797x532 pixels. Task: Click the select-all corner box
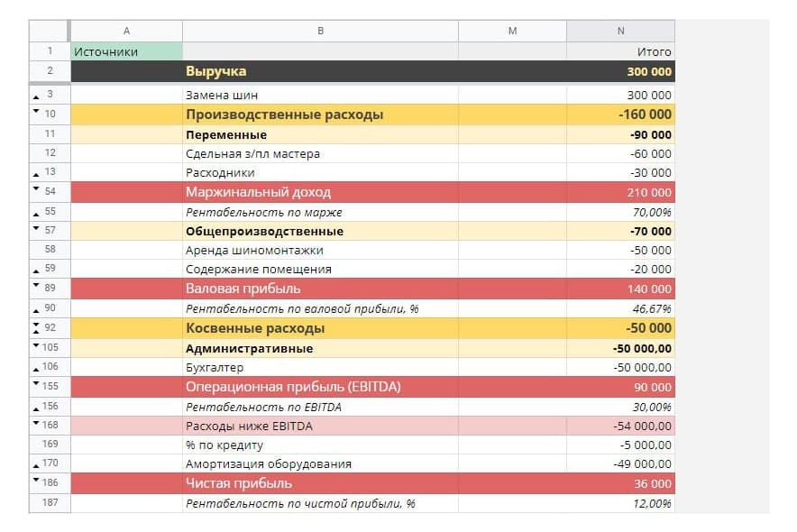[49, 31]
